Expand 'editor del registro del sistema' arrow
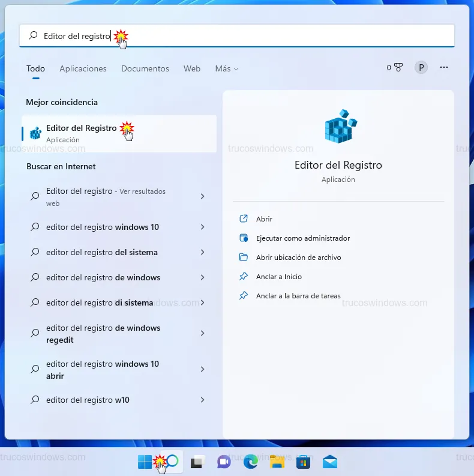474x476 pixels. (202, 252)
